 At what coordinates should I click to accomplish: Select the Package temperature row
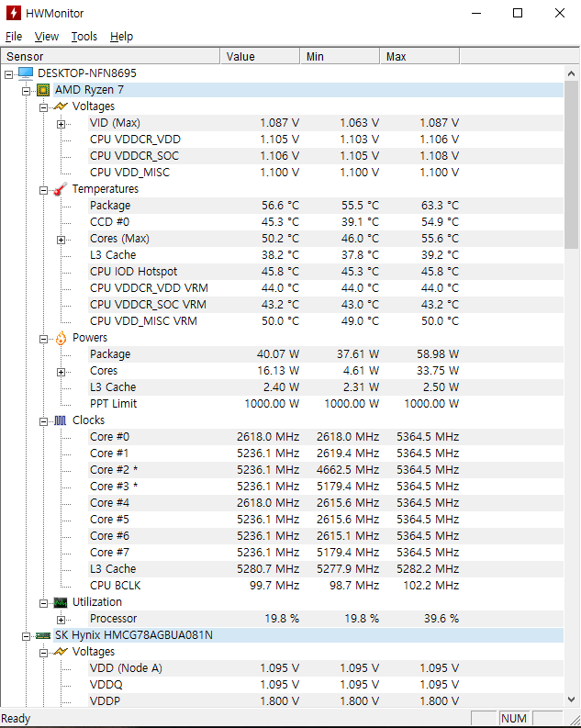[x=326, y=206]
